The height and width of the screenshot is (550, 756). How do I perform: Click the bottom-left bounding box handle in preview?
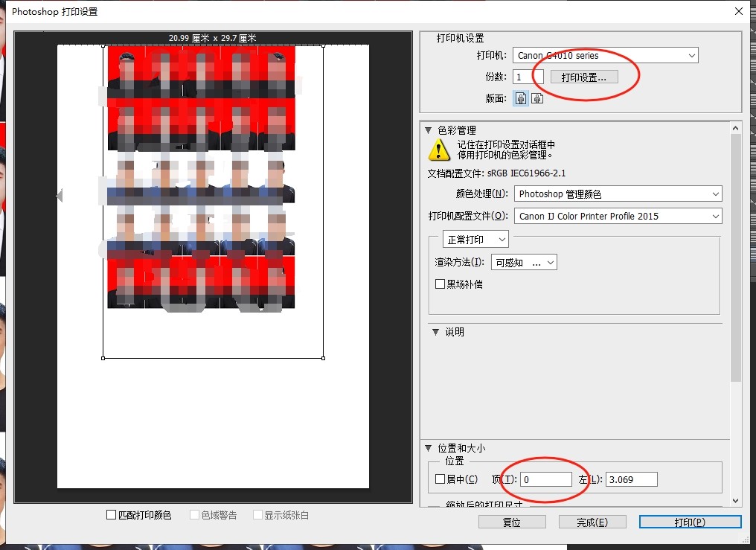pos(103,358)
